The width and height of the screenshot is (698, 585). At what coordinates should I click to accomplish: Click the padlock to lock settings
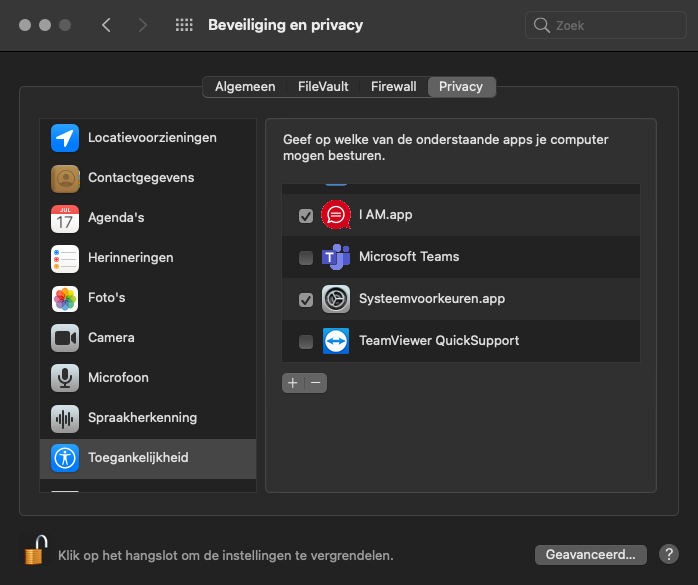36,550
